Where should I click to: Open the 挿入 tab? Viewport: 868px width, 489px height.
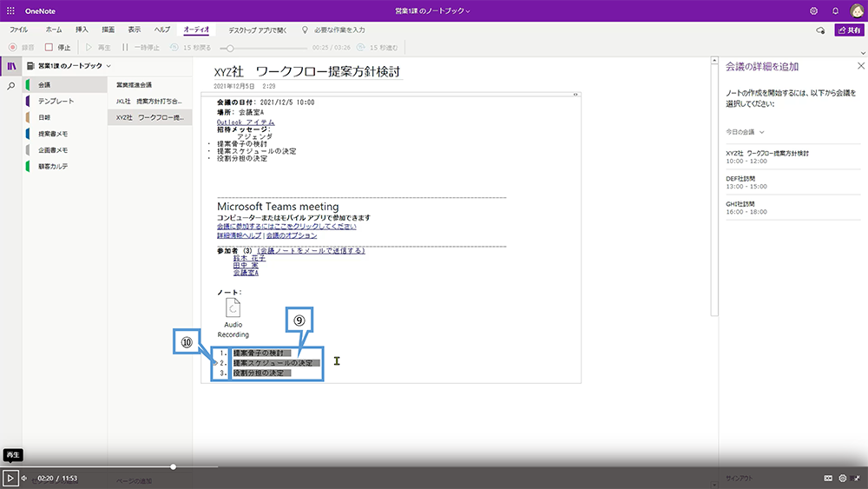(x=82, y=30)
